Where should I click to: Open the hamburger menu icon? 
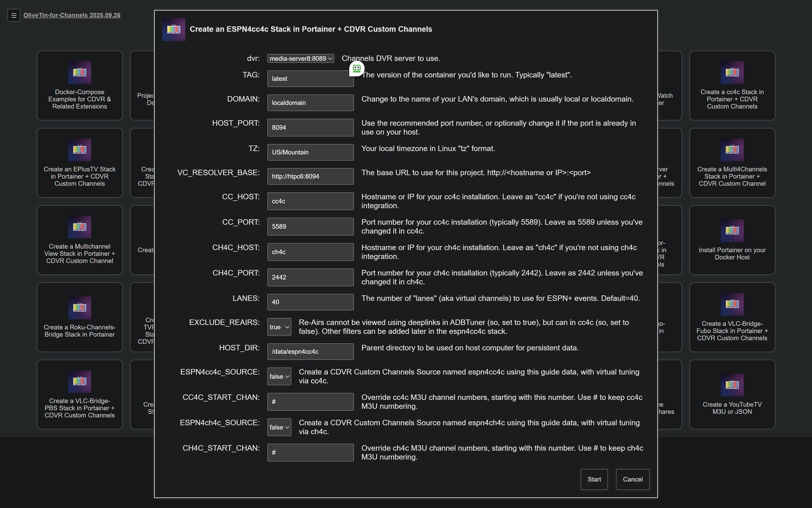pos(14,16)
